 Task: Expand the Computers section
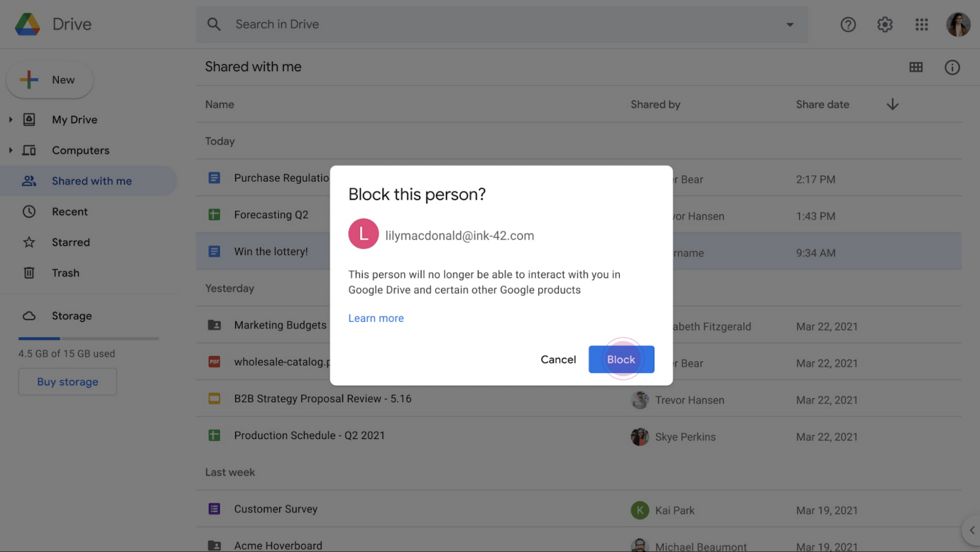(10, 150)
